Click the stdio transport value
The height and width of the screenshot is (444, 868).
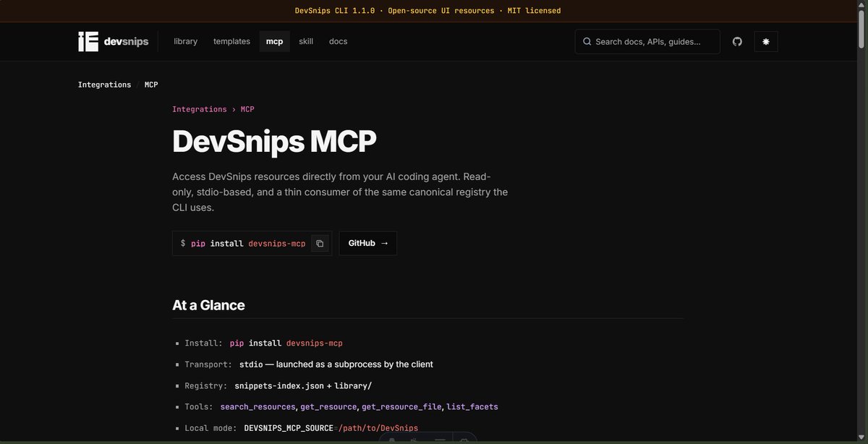251,364
